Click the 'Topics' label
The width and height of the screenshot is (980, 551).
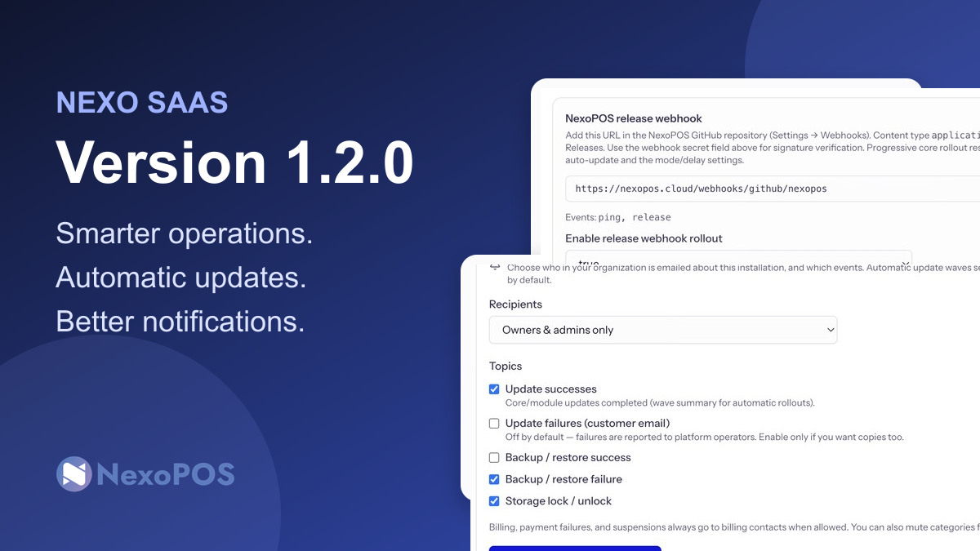[x=506, y=367]
